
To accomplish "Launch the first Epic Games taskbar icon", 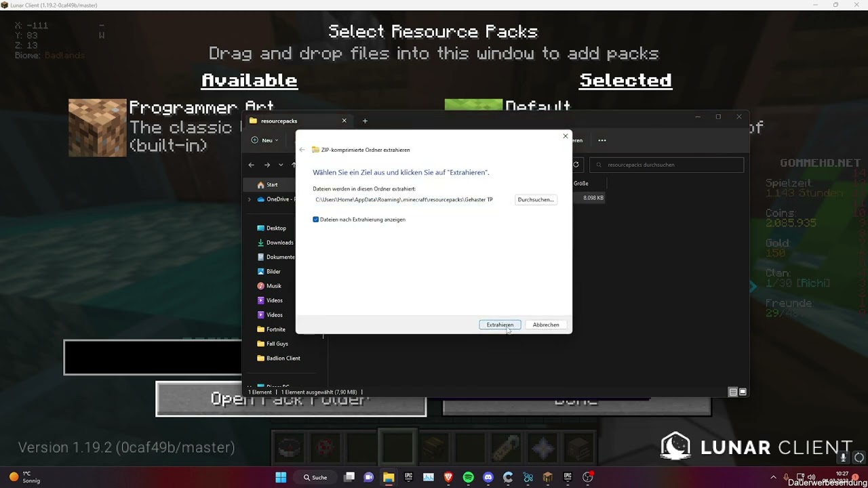I will pyautogui.click(x=408, y=477).
